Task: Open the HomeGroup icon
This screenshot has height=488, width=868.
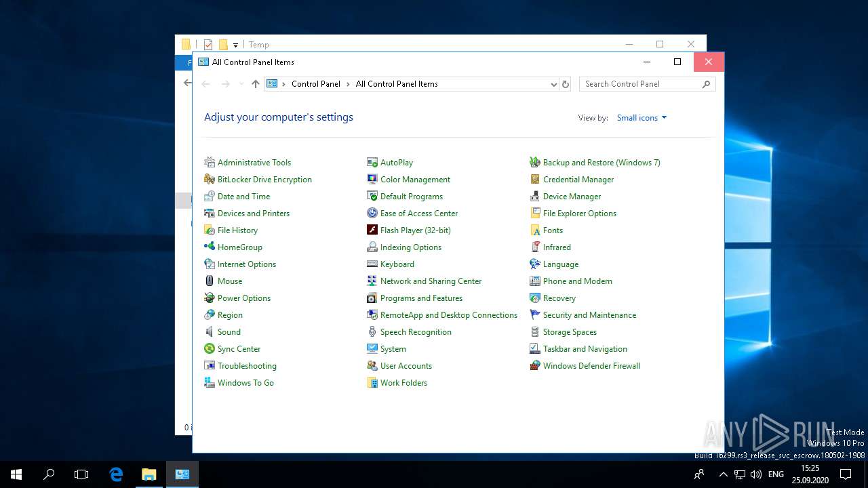Action: [210, 247]
